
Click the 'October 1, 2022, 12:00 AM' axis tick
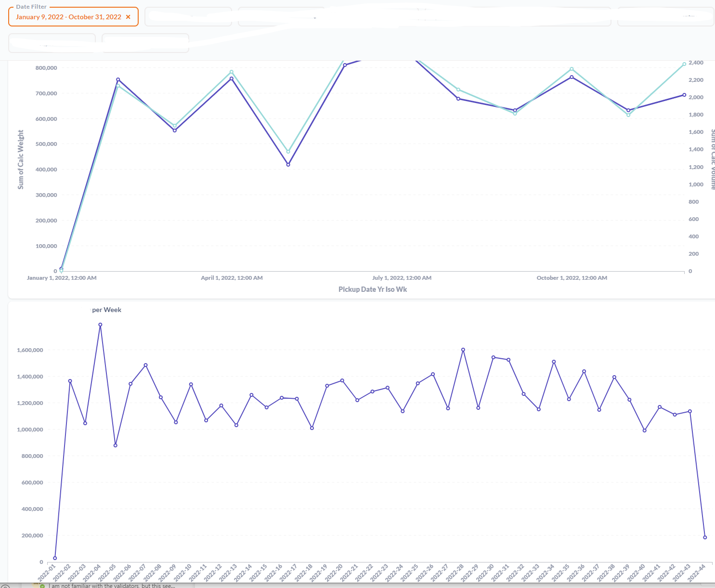pyautogui.click(x=572, y=277)
